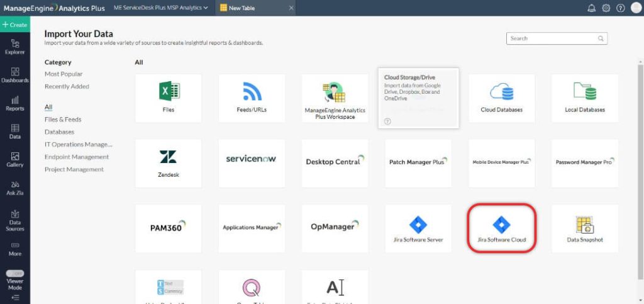Select the Desktop Central tile

tap(335, 164)
